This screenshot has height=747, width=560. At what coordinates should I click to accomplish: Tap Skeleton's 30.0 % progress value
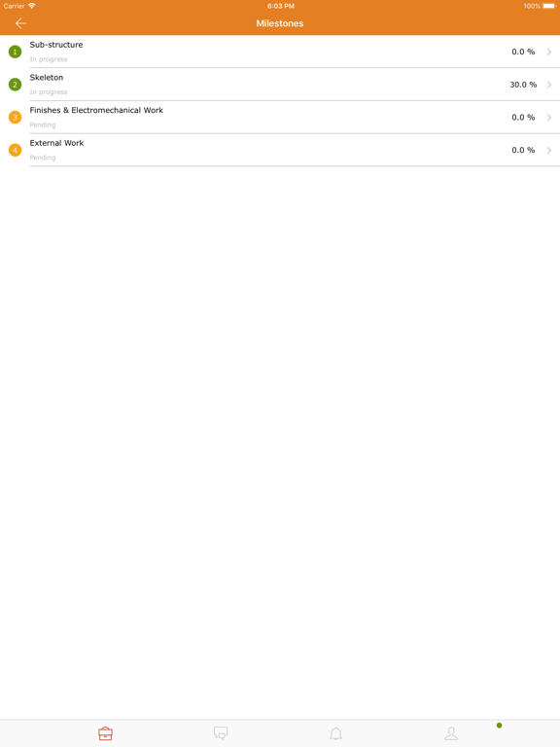coord(523,85)
